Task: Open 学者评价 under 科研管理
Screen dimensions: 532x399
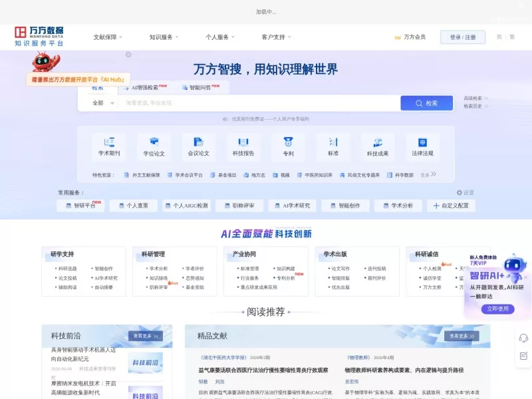Action: tap(195, 269)
